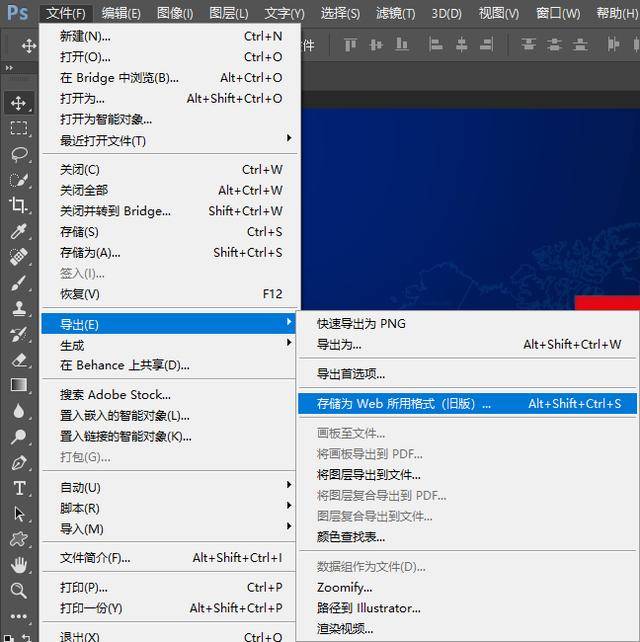640x642 pixels.
Task: Choose 路径到 Illustrator...
Action: (x=467, y=608)
